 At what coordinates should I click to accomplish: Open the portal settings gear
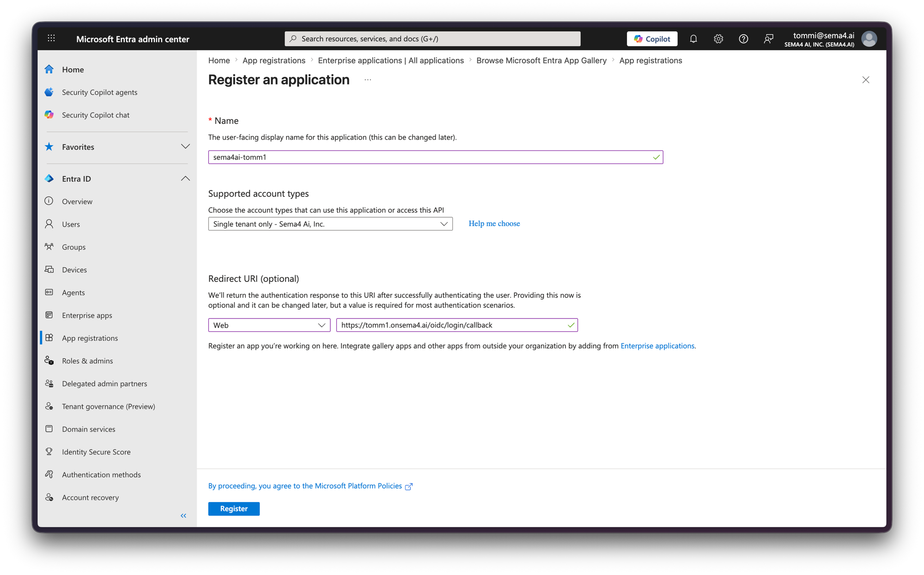coord(718,39)
